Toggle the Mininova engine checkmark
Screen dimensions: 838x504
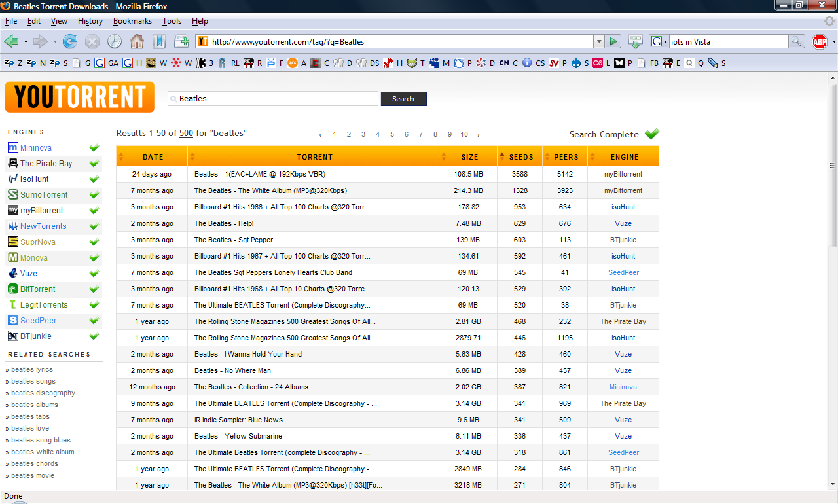[x=94, y=148]
